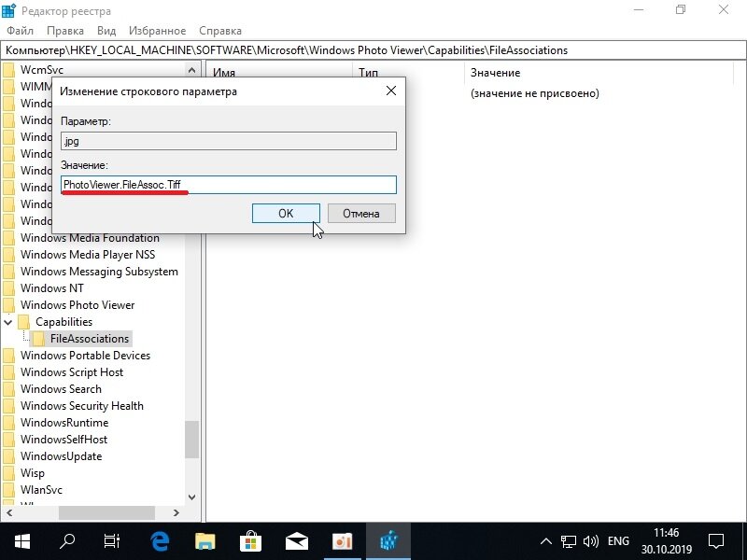Open the orange app icon on taskbar

342,541
